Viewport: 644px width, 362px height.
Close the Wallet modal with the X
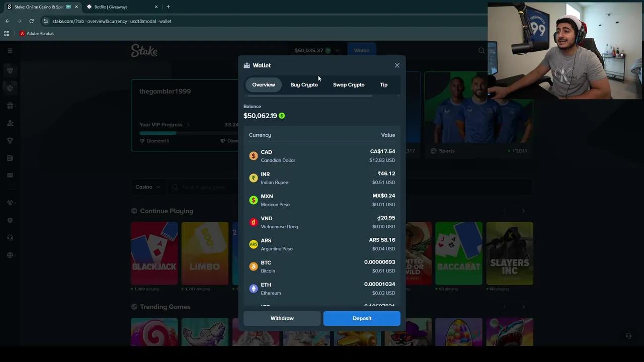[397, 65]
